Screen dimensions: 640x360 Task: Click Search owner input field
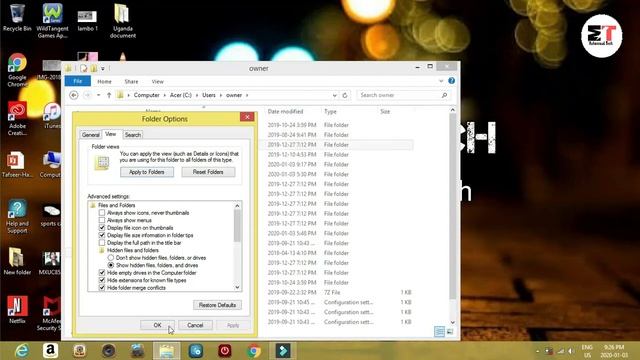398,95
